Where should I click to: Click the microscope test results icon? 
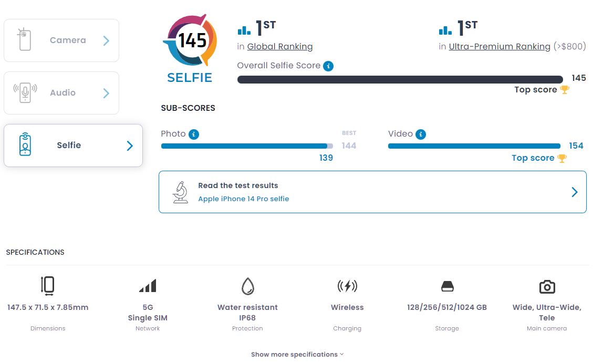[180, 192]
